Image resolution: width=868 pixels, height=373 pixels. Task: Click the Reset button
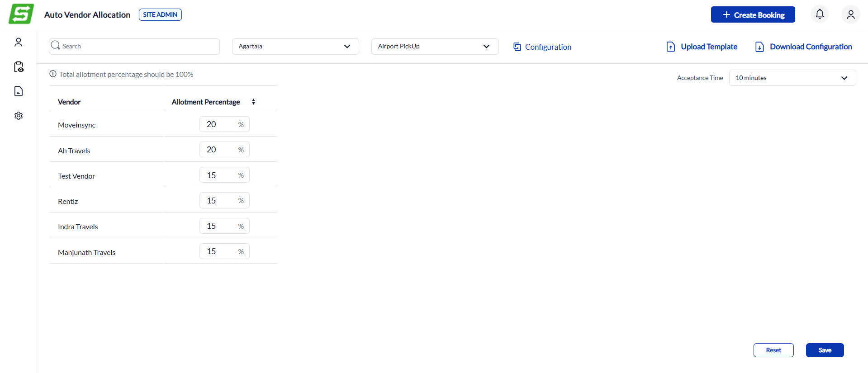click(773, 350)
